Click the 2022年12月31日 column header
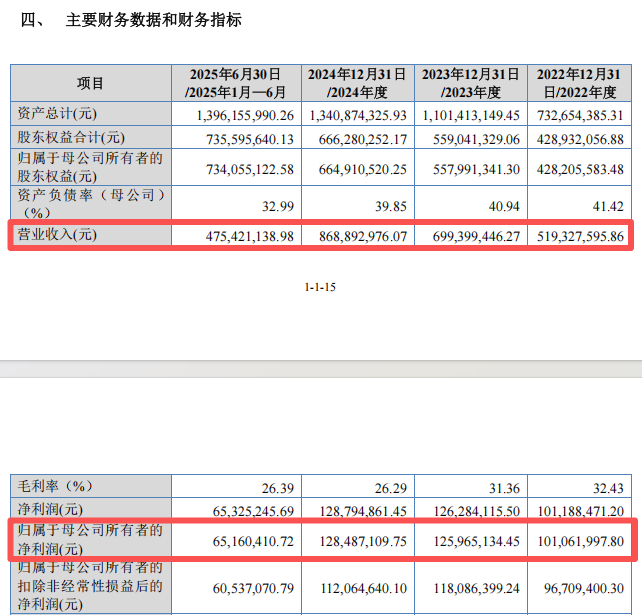Viewport: 642px width, 615px height. tap(579, 83)
